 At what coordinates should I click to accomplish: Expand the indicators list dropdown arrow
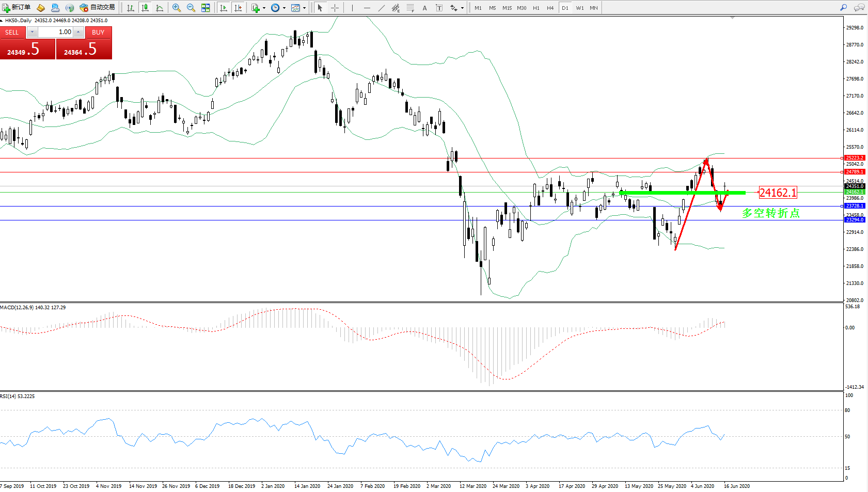264,8
